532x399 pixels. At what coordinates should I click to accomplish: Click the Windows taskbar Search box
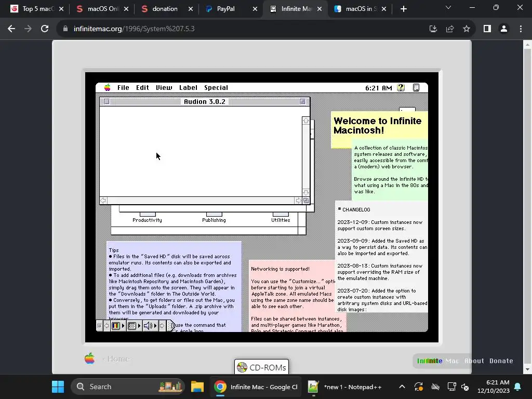[128, 387]
